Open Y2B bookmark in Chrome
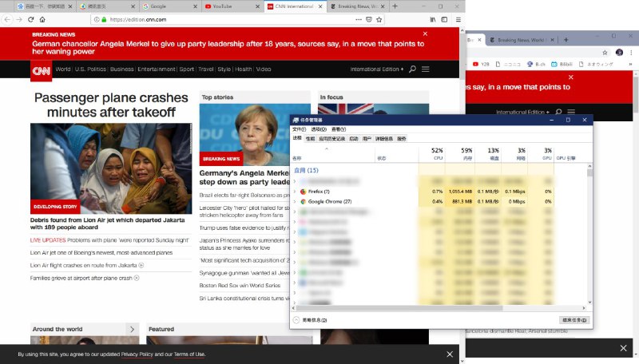Image resolution: width=639 pixels, height=364 pixels. click(x=481, y=65)
